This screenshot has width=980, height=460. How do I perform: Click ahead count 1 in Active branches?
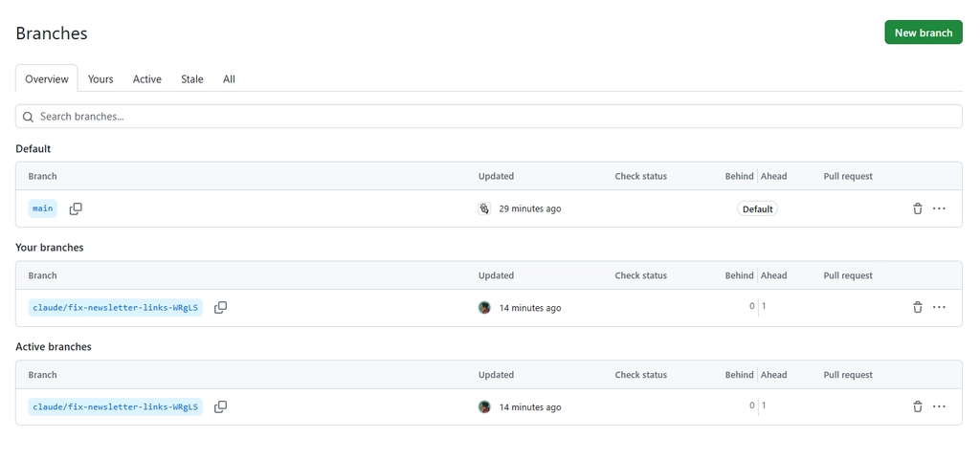[764, 405]
